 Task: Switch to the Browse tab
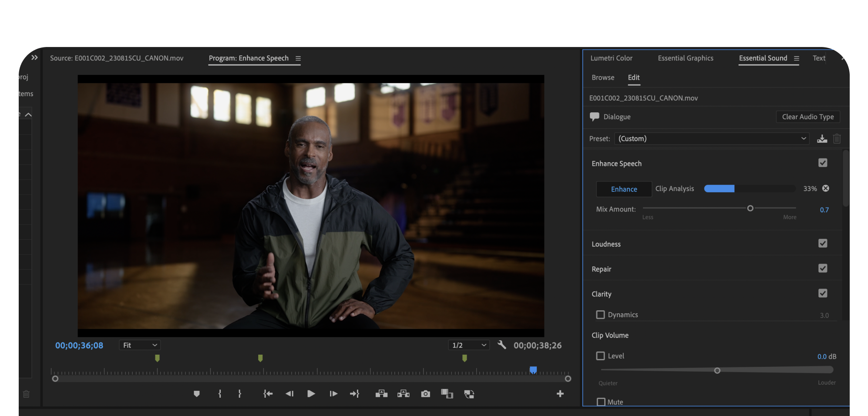pos(603,77)
